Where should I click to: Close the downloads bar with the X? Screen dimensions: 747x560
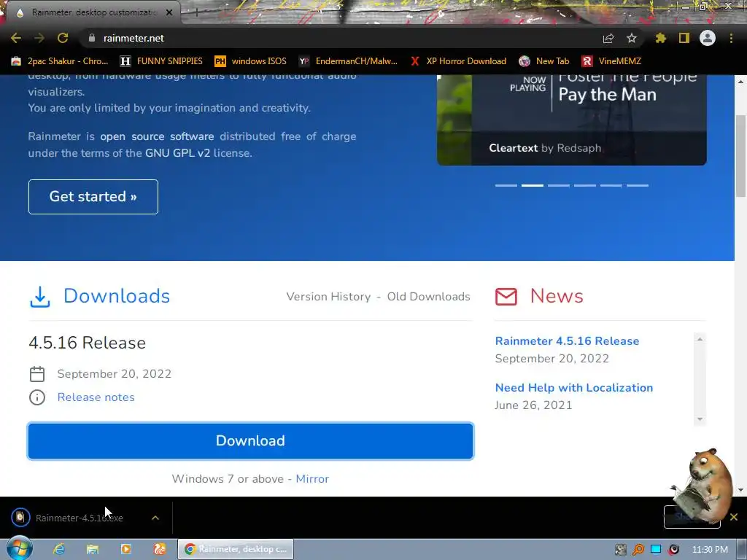(734, 517)
